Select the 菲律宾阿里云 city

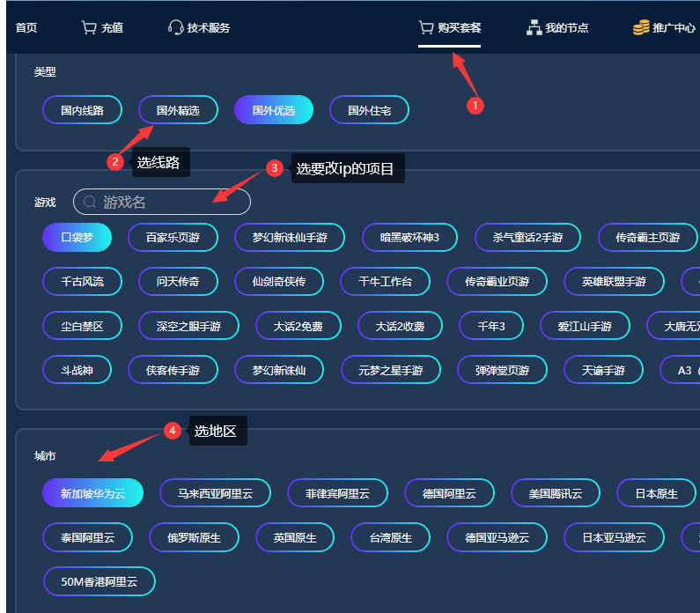(337, 493)
